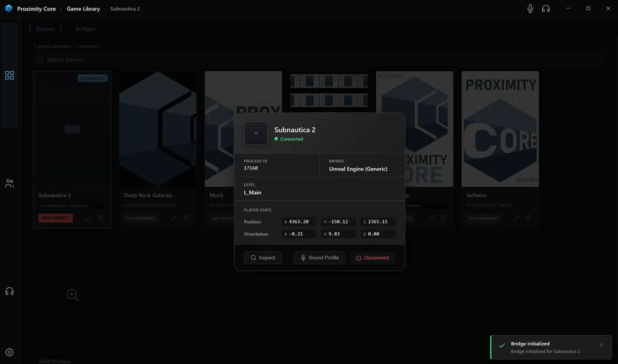Click red Disconnect on Subnautica 2 card
Screen dimensions: 618x364
click(x=56, y=218)
